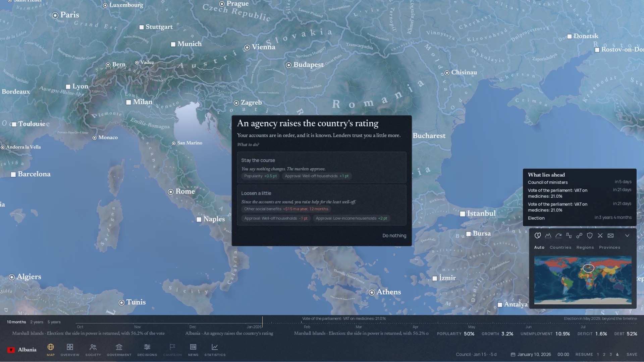644x362 pixels.
Task: Select the terrain mountains map mode icon
Action: tap(548, 236)
